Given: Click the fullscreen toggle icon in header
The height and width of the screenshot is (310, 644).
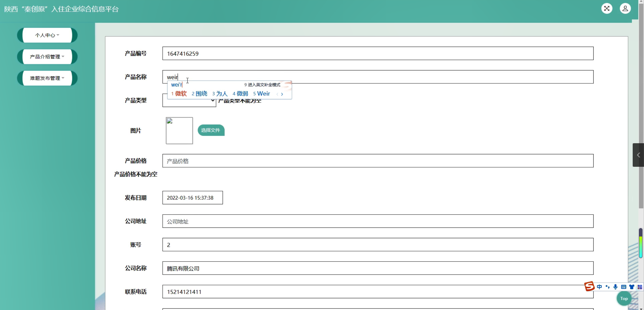Looking at the screenshot, I should point(607,8).
